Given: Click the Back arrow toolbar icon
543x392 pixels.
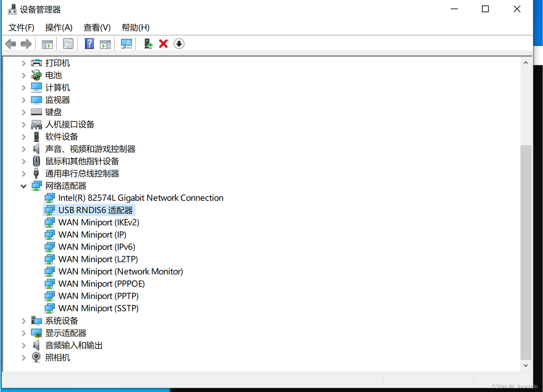Looking at the screenshot, I should pos(11,44).
